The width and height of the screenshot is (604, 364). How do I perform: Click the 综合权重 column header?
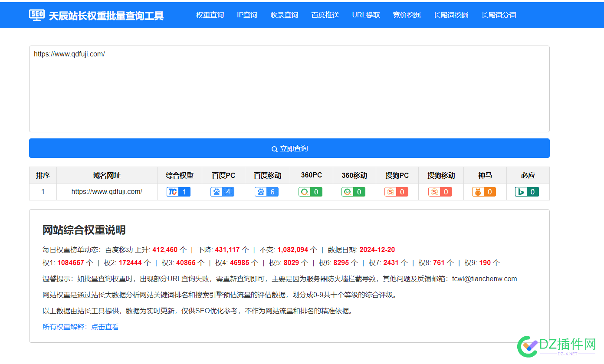tap(180, 175)
